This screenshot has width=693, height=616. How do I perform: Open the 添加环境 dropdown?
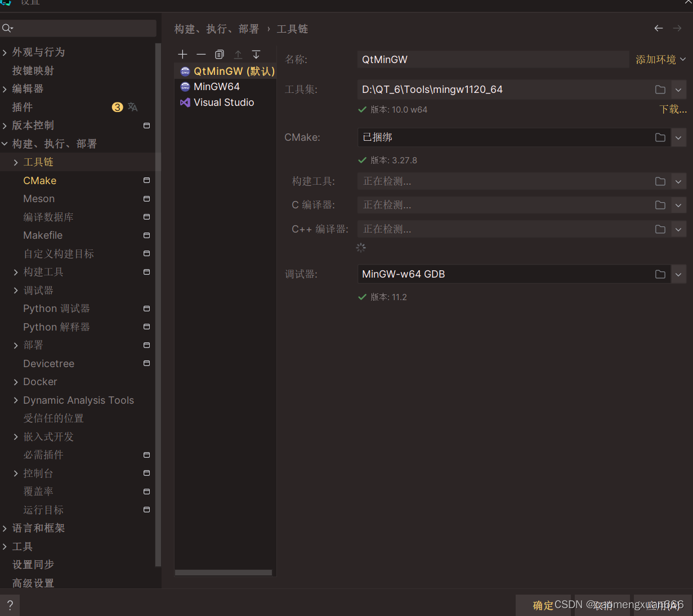pyautogui.click(x=660, y=59)
